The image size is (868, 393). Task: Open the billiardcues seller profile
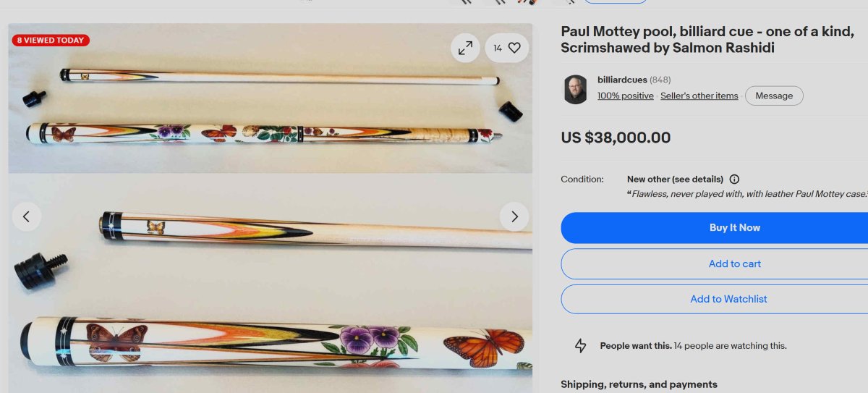click(x=622, y=80)
